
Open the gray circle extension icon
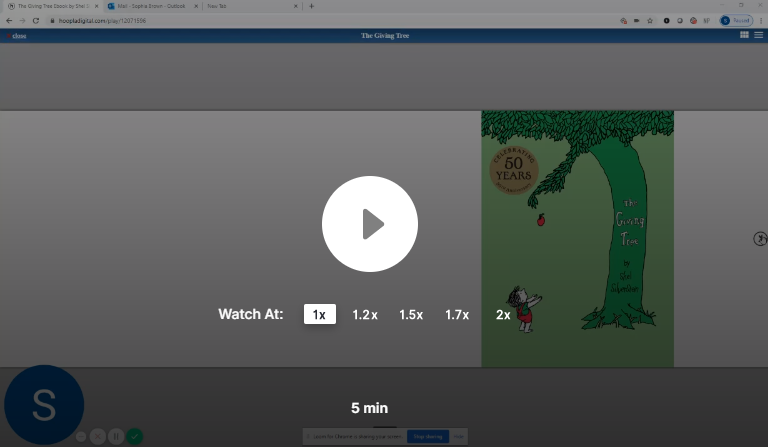[x=680, y=21]
